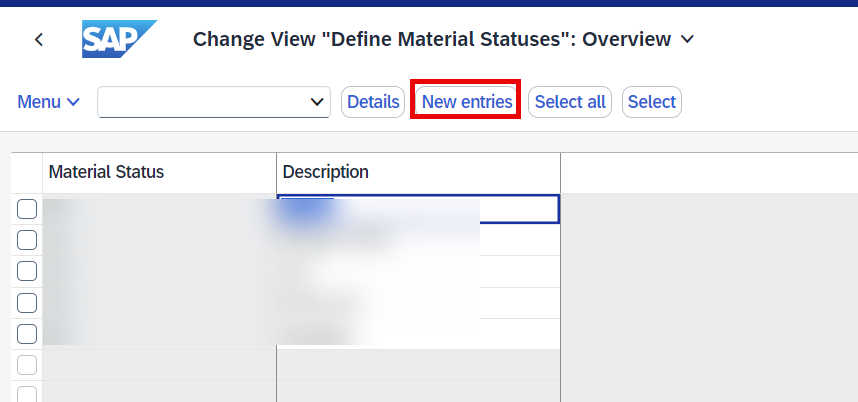Screen dimensions: 858x402
Task: Click the back arrow icon
Action: click(38, 39)
